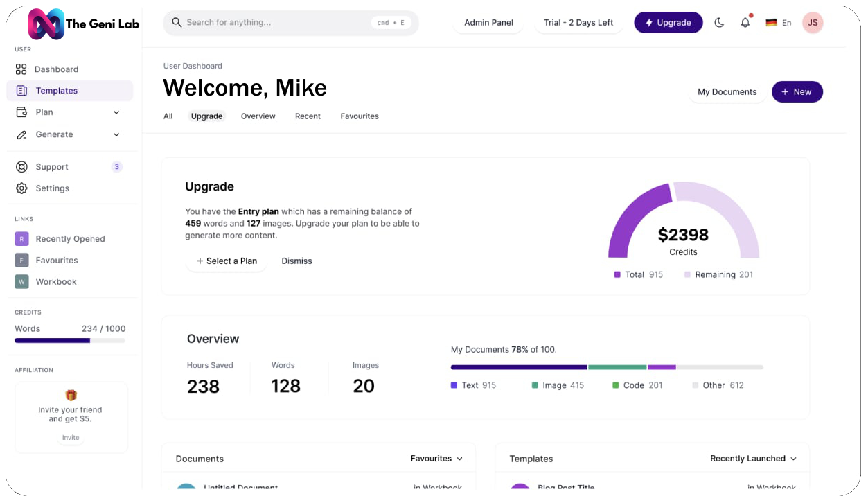The height and width of the screenshot is (503, 868).
Task: Toggle dark mode with the moon icon
Action: [x=719, y=23]
